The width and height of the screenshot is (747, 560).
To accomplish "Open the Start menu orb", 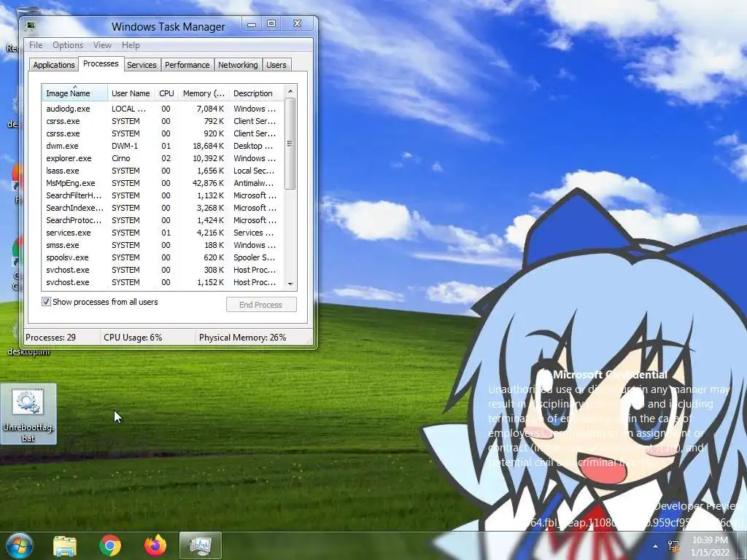I will point(20,545).
